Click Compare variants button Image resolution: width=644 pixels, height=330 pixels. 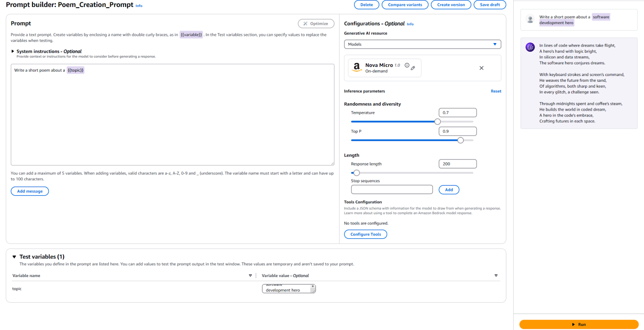pyautogui.click(x=405, y=5)
